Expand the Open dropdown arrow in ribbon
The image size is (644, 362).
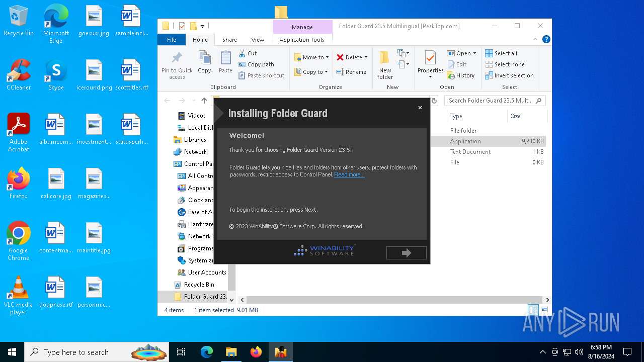(x=474, y=53)
